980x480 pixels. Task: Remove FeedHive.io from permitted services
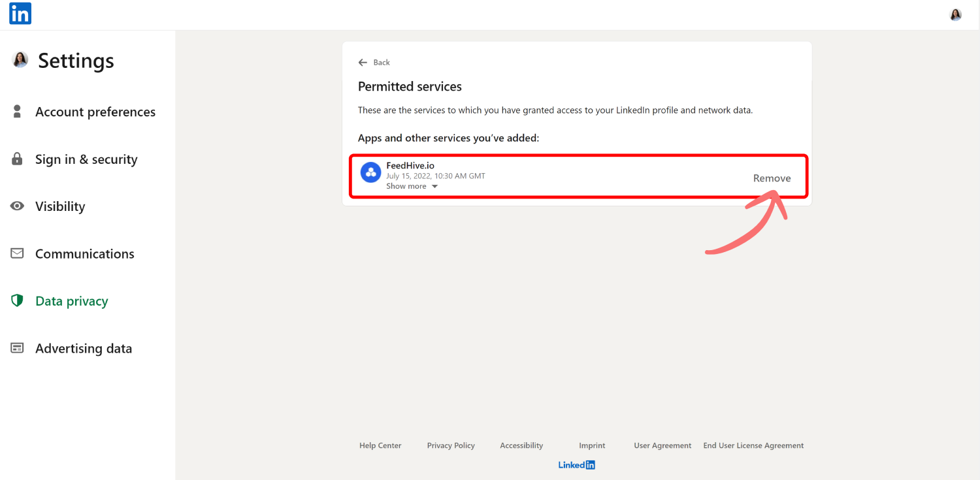772,178
